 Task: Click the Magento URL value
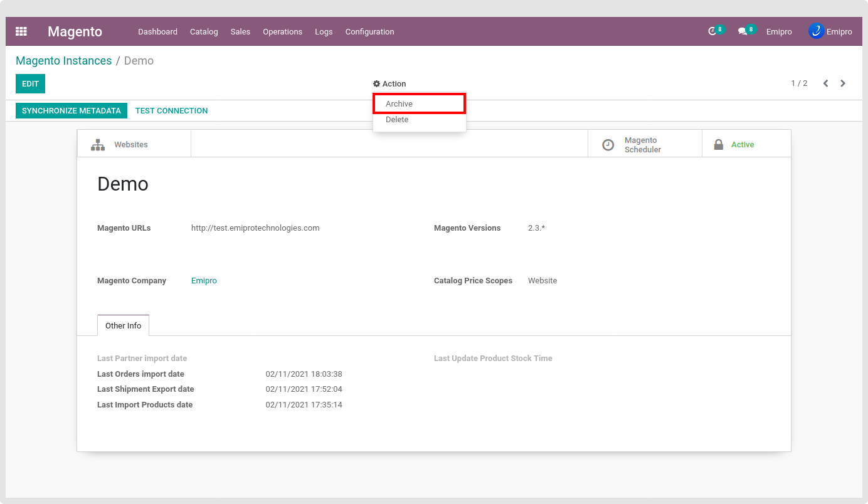coord(255,228)
